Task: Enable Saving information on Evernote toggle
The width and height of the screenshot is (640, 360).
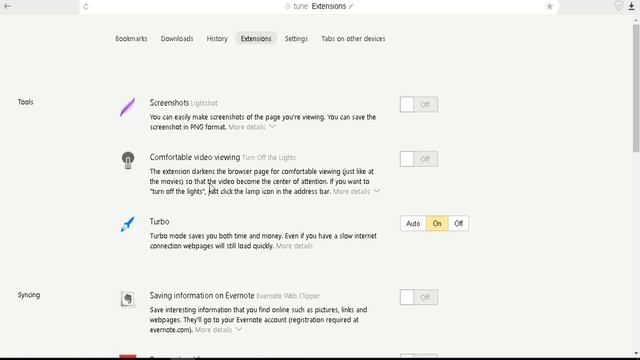Action: pos(419,297)
